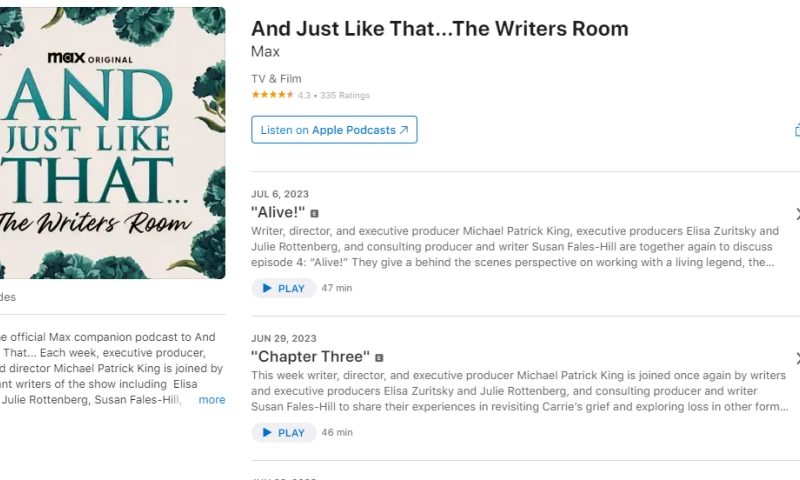
Task: Click the star rating icons
Action: (x=272, y=95)
